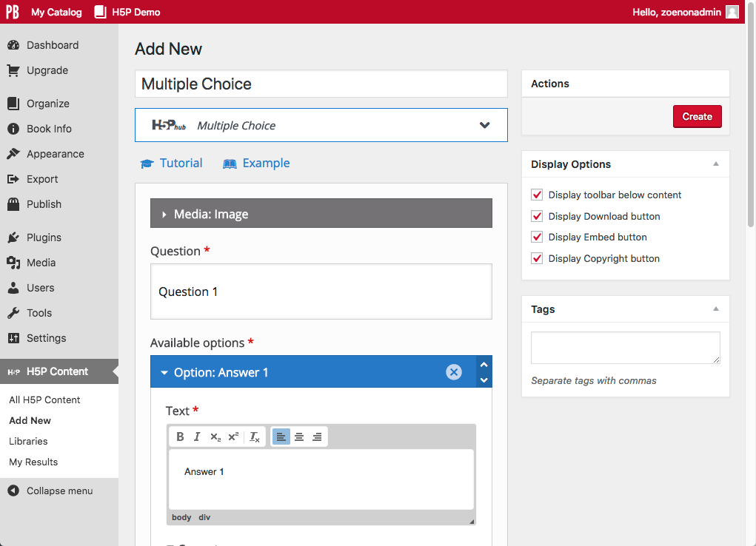This screenshot has width=756, height=546.
Task: Click Hello, zoenonadmin account link
Action: point(677,12)
